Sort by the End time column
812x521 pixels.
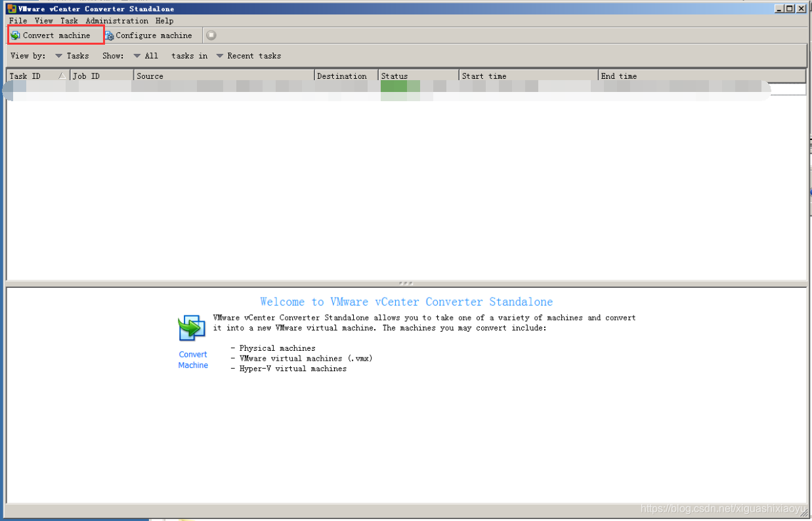[x=702, y=76]
